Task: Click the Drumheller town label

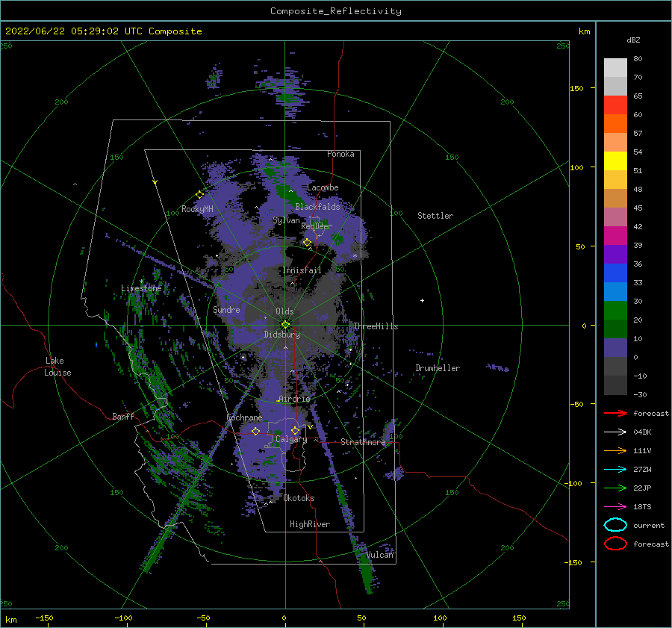Action: (438, 368)
